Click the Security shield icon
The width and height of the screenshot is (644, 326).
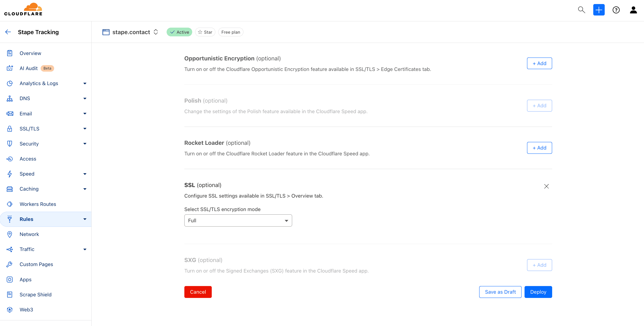(10, 144)
